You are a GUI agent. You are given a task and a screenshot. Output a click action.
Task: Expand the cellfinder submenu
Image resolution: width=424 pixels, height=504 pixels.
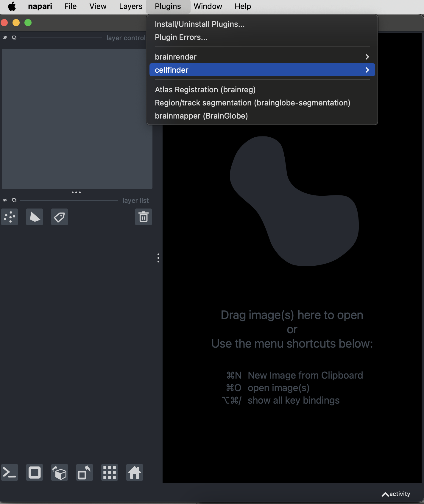click(x=262, y=70)
